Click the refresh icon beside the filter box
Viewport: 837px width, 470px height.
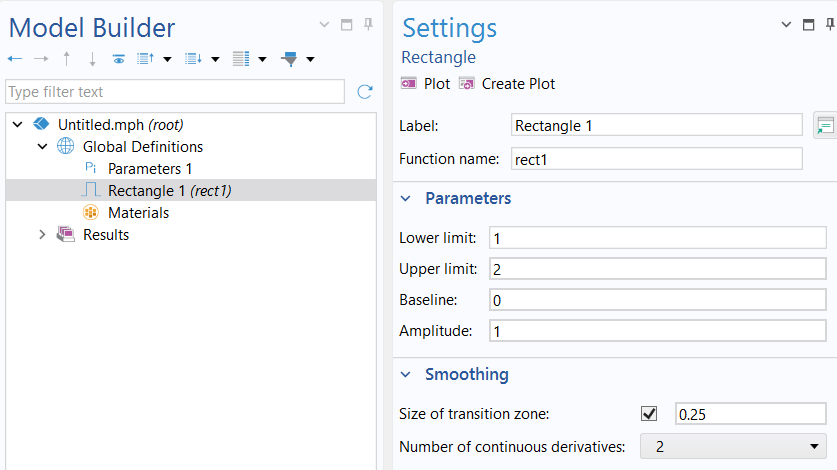pos(365,92)
